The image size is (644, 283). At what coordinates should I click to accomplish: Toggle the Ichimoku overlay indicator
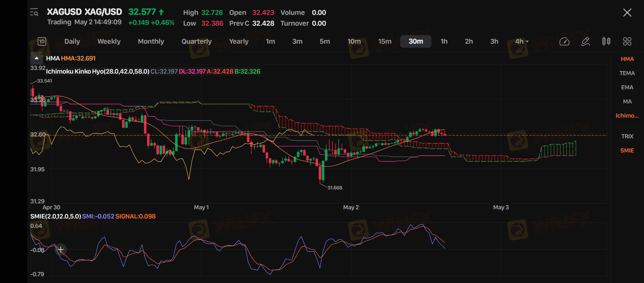pyautogui.click(x=627, y=116)
